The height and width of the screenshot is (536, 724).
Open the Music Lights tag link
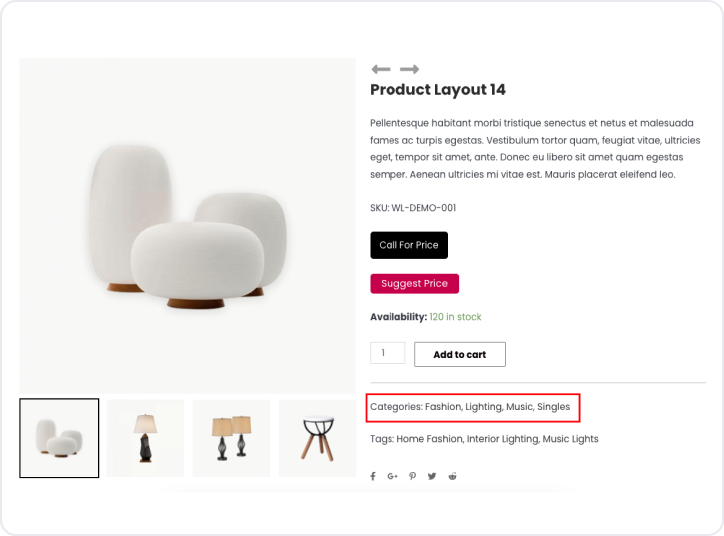coord(584,439)
